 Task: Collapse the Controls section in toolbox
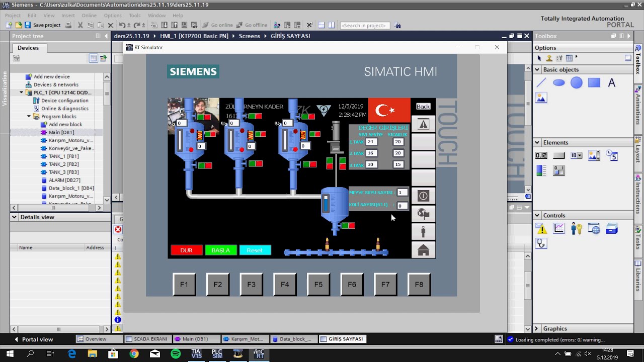click(x=537, y=216)
